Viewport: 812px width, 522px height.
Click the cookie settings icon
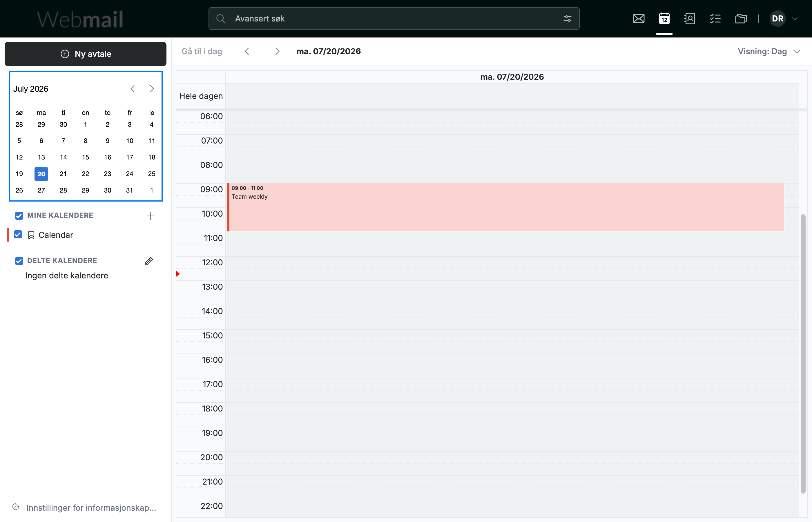coord(16,507)
